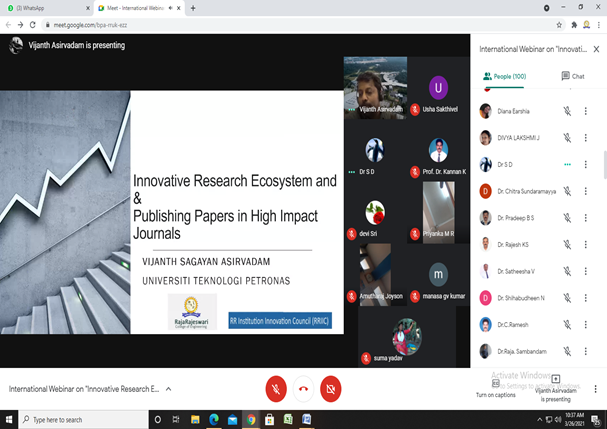Click the red hang up call button
Screen dimensions: 607x429
click(303, 389)
